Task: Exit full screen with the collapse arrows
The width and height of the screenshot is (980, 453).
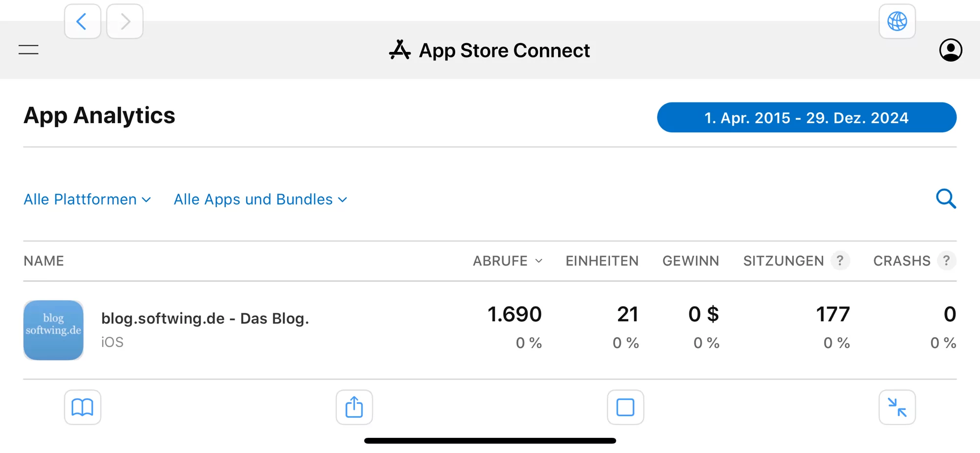Action: pyautogui.click(x=897, y=407)
